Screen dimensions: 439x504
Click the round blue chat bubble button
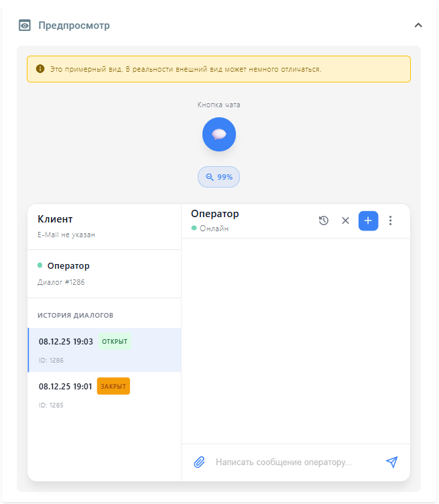pos(219,134)
